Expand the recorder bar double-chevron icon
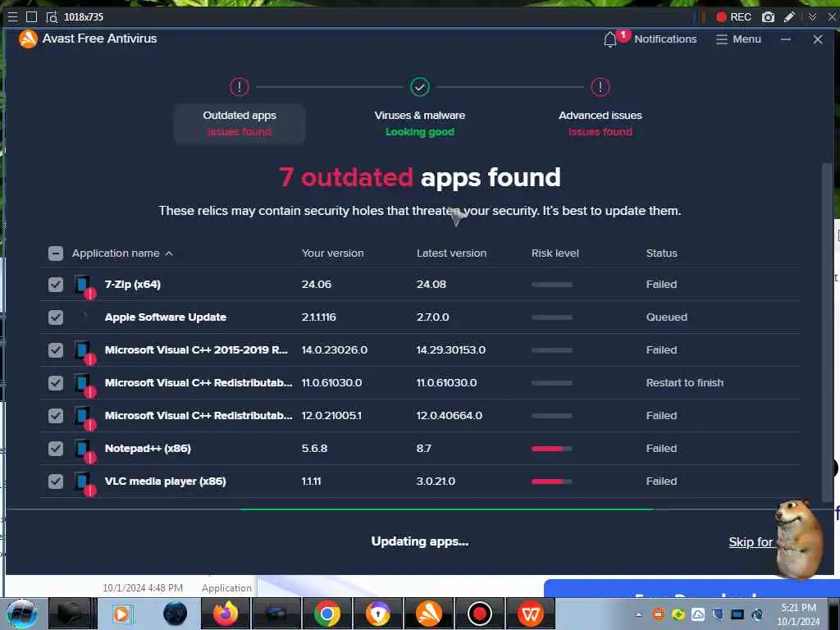The height and width of the screenshot is (630, 840). pyautogui.click(x=812, y=16)
